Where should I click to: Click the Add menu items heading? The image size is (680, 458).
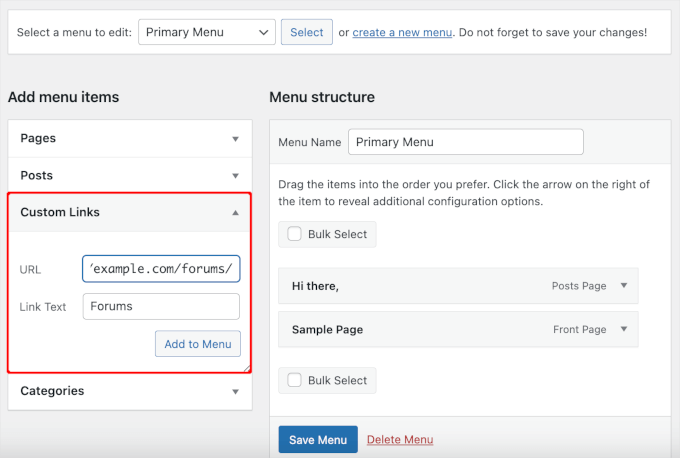click(63, 97)
